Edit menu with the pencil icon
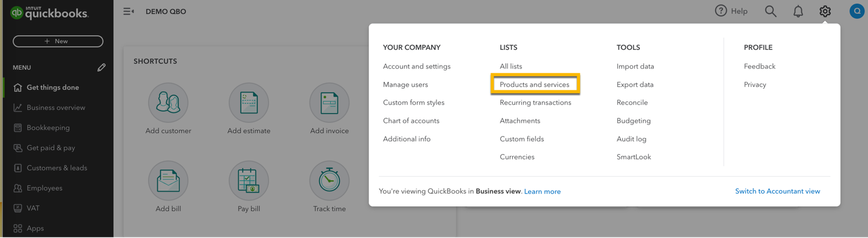Image resolution: width=868 pixels, height=238 pixels. [x=101, y=67]
